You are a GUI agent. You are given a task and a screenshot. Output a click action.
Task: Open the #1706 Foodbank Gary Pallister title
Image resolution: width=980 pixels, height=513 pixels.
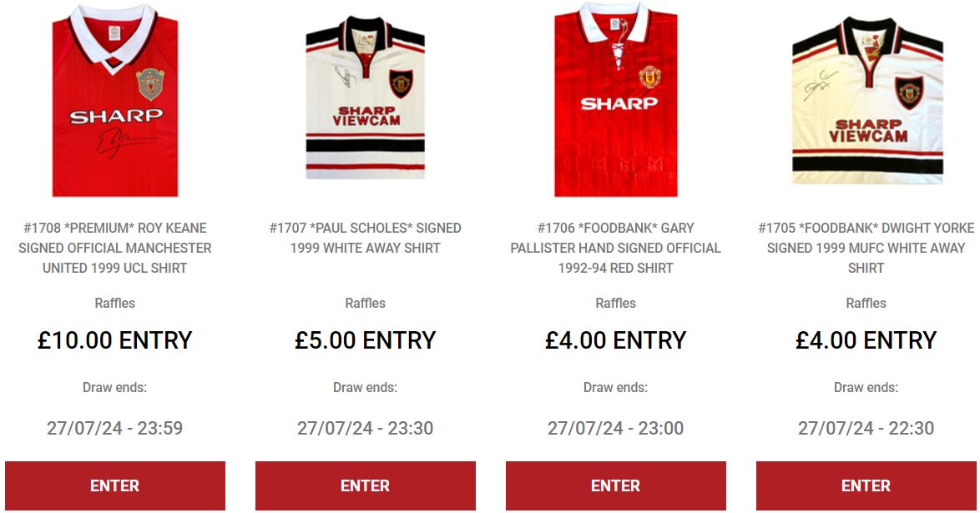pos(615,248)
